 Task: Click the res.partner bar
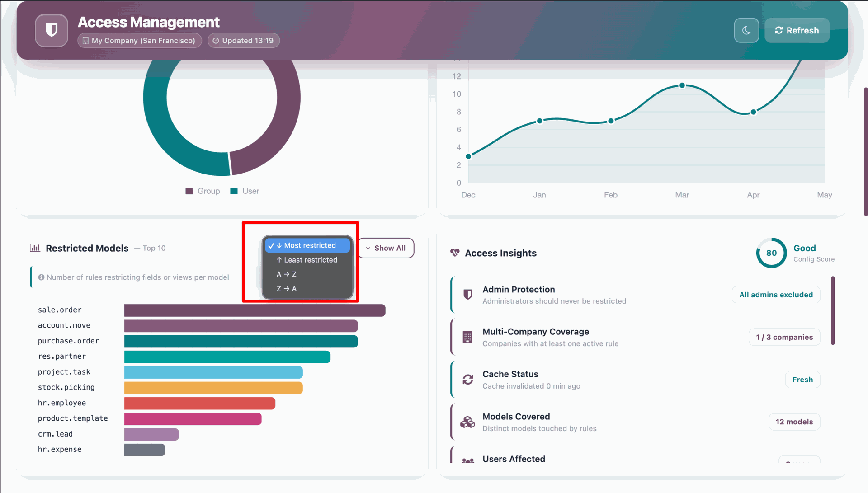click(x=227, y=357)
